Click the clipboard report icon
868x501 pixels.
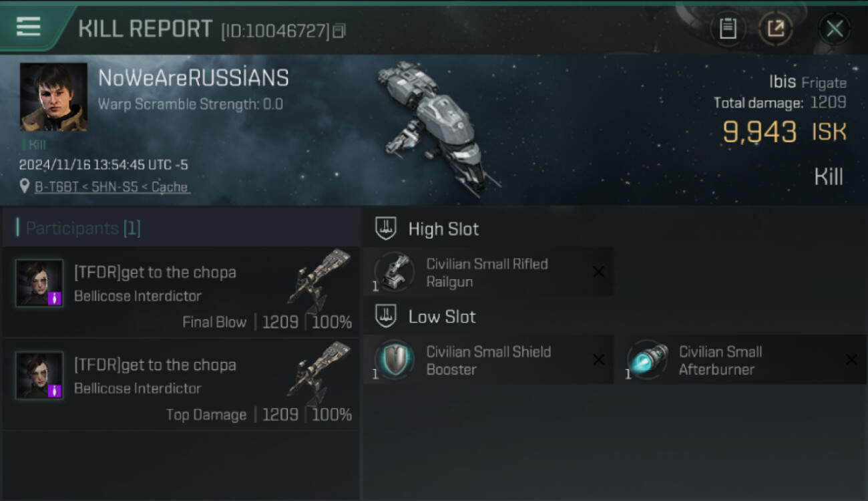[728, 29]
